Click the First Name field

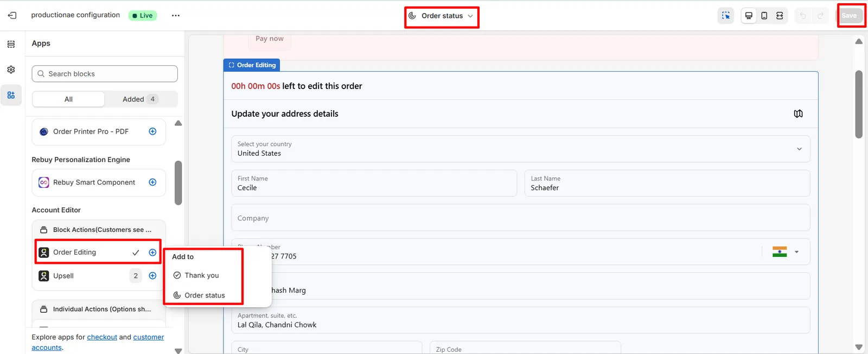374,183
